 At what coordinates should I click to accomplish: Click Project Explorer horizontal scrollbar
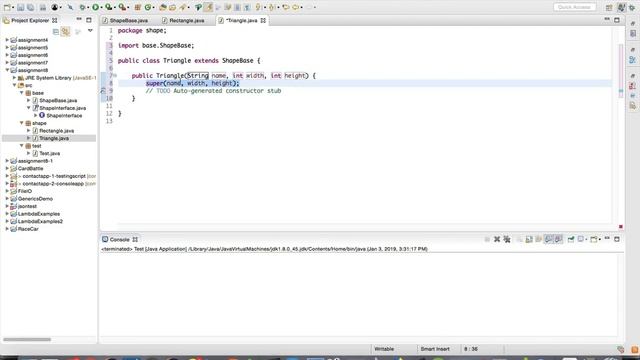coord(27,339)
